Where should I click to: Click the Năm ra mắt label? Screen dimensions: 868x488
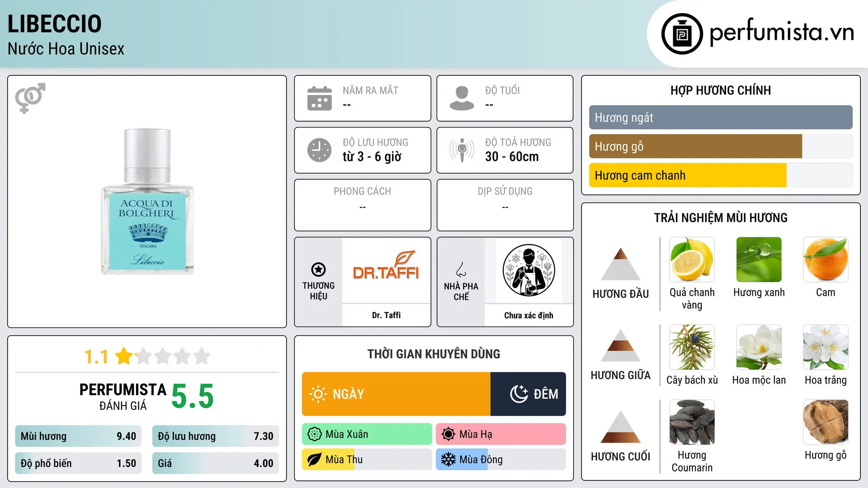click(370, 90)
